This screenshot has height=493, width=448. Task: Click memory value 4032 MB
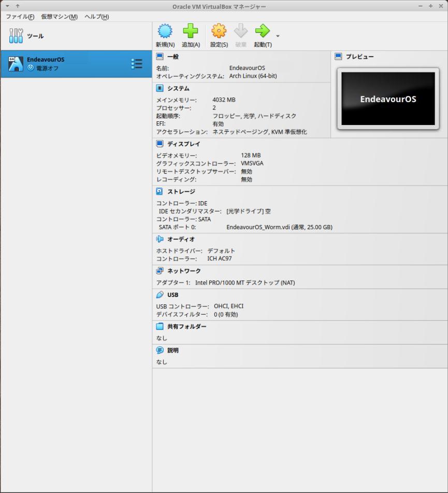click(x=224, y=100)
